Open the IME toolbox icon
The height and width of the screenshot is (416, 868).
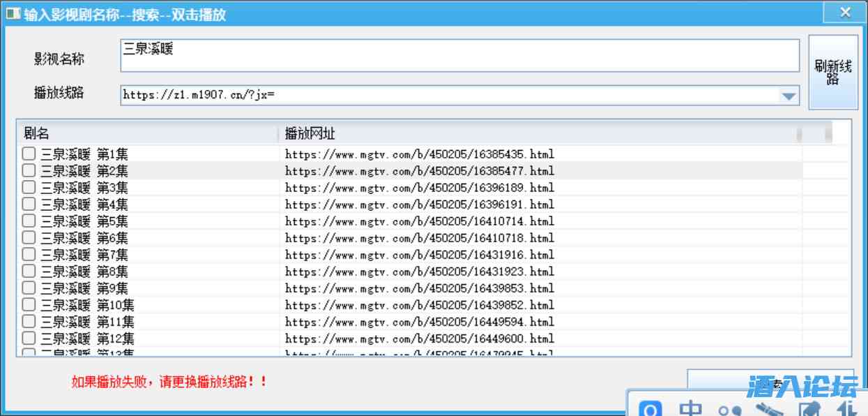770,409
